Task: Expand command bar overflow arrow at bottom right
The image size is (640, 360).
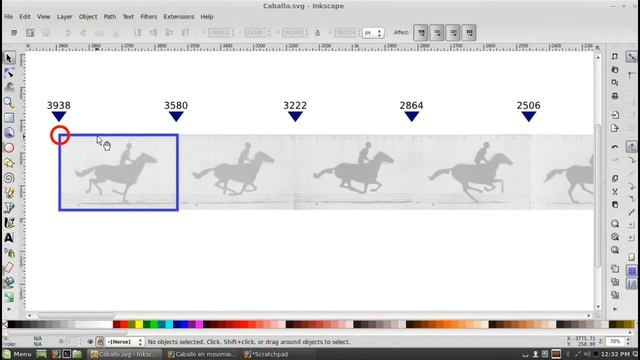Action: click(x=615, y=309)
